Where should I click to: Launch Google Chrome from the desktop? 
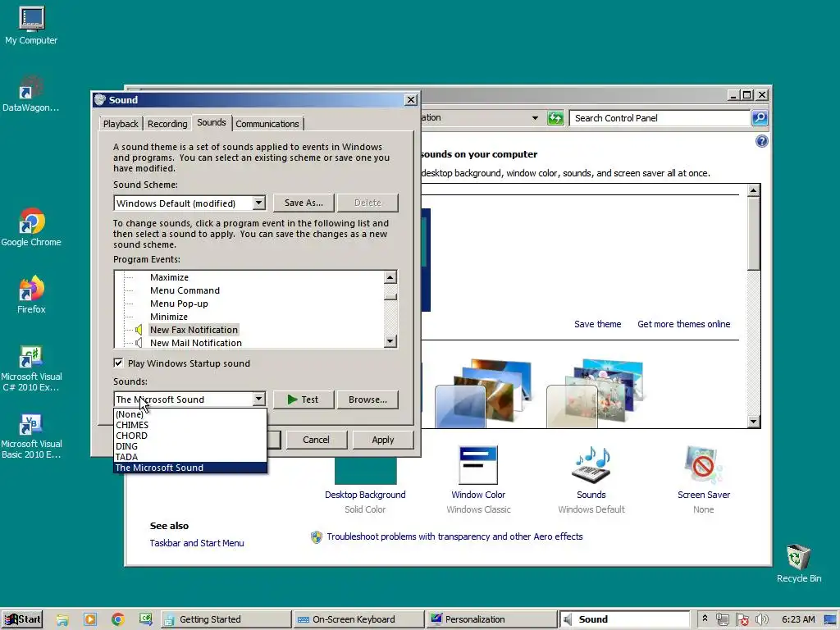[31, 227]
